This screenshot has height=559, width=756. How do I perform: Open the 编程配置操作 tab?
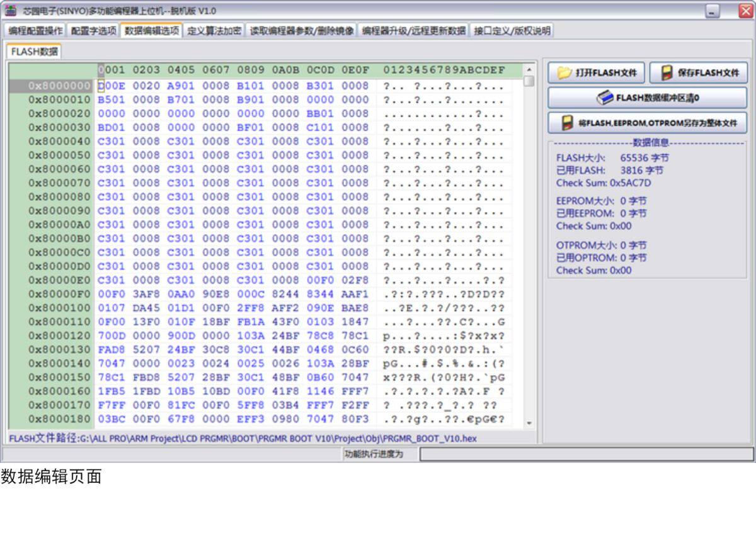tap(35, 30)
